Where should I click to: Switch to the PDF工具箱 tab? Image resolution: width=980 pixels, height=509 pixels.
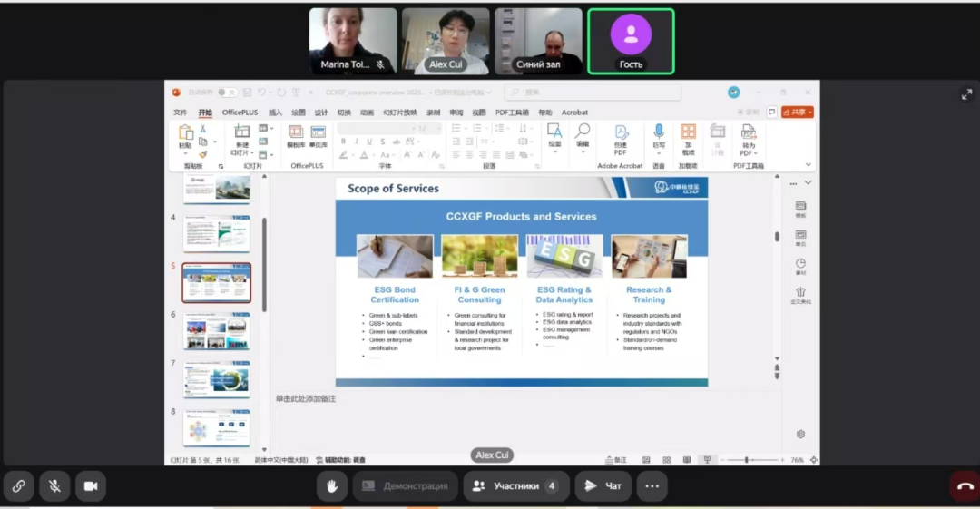pyautogui.click(x=512, y=113)
